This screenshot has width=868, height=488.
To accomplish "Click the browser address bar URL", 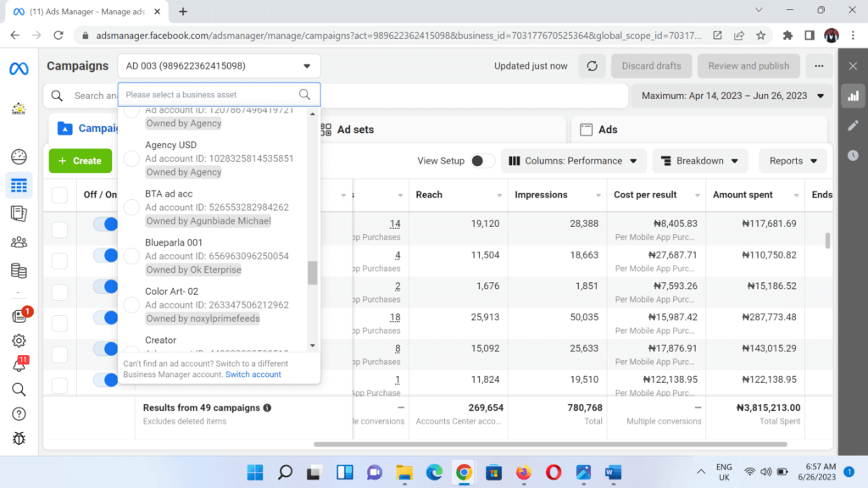I will (398, 36).
